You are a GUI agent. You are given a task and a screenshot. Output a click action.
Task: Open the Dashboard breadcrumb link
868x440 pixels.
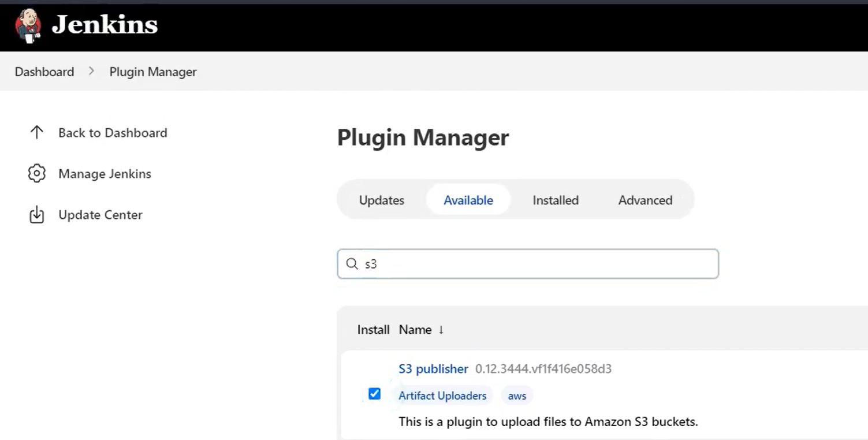coord(44,72)
